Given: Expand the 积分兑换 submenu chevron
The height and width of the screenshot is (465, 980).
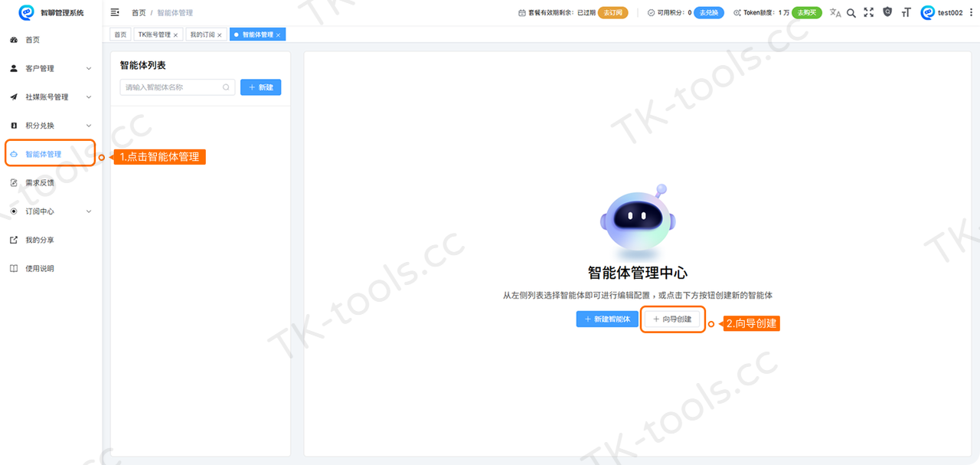Looking at the screenshot, I should click(x=89, y=126).
